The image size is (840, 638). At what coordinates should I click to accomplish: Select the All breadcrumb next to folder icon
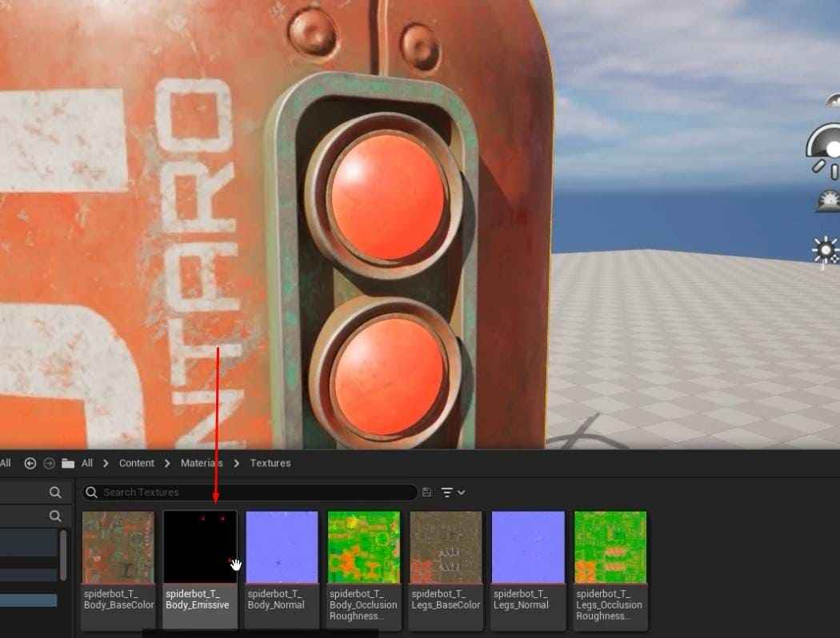(86, 463)
